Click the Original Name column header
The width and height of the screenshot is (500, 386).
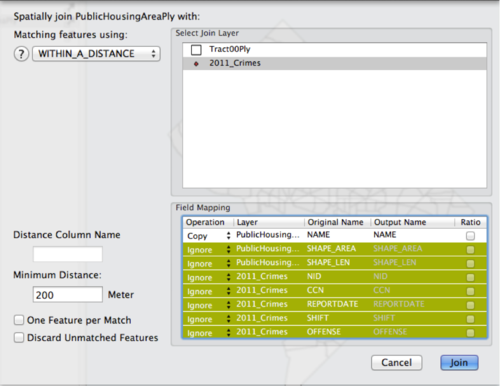(337, 222)
